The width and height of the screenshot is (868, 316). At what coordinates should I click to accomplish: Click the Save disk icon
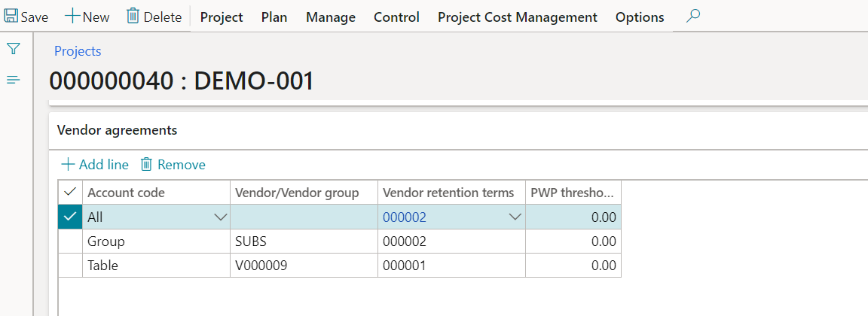[x=12, y=17]
